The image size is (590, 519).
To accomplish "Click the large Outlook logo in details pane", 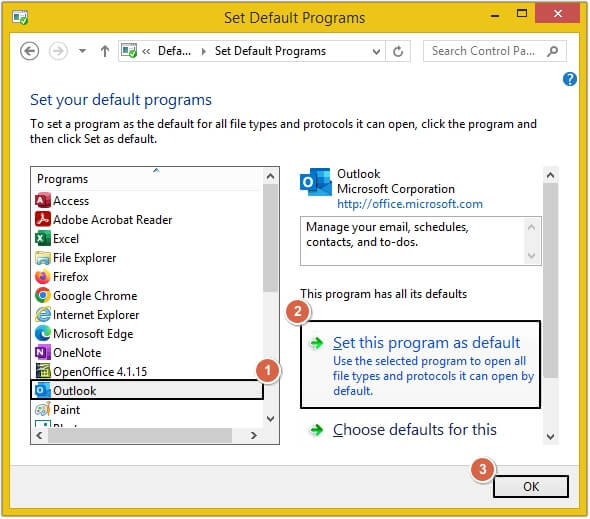I will tap(316, 183).
